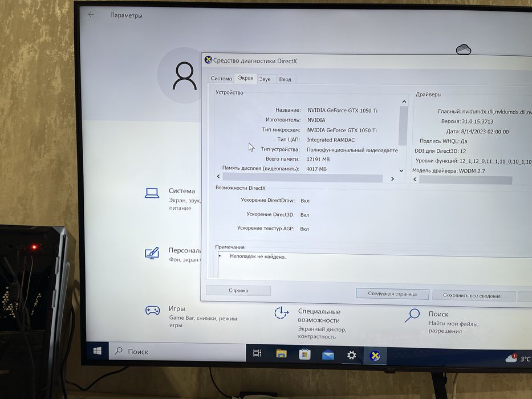This screenshot has width=532, height=399.
Task: Click the device list scroll-down arrow
Action: 401,170
